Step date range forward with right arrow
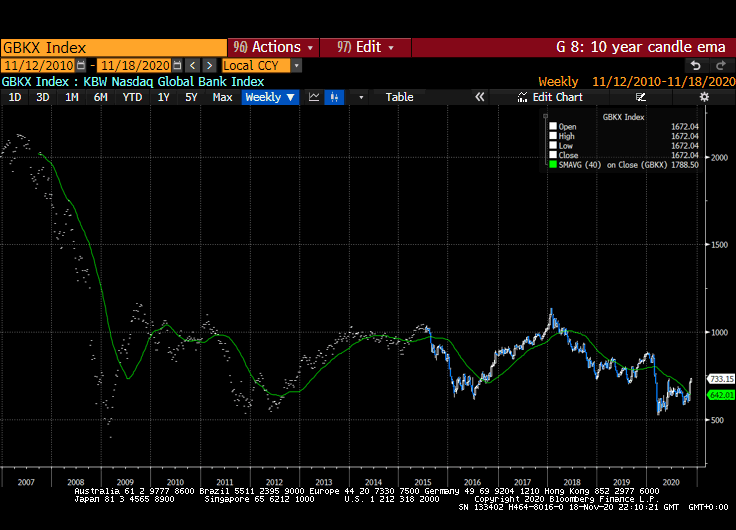The width and height of the screenshot is (736, 530). click(x=209, y=65)
